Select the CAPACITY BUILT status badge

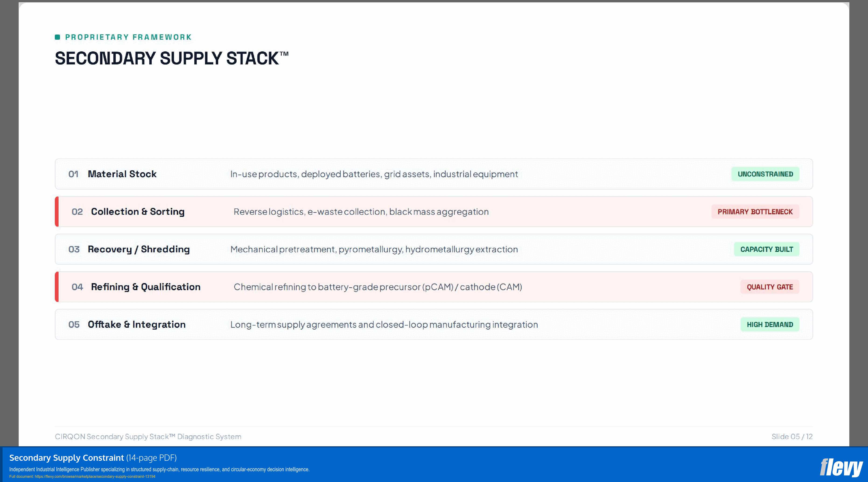coord(766,250)
